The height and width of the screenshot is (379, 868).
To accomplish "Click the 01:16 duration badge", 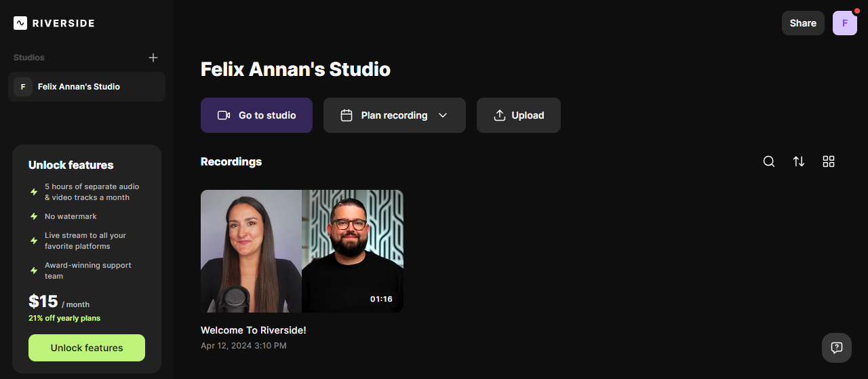I will [x=381, y=299].
